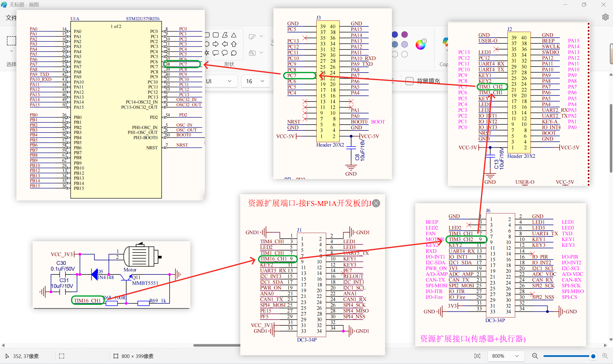Image resolution: width=613 pixels, height=364 pixels.
Task: Select the rectangular selection tool
Action: click(x=11, y=41)
